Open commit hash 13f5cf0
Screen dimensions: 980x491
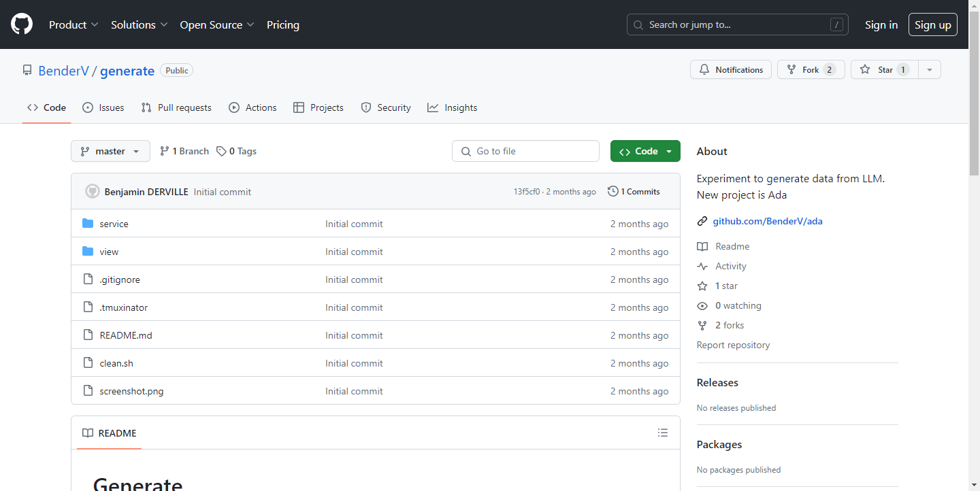tap(527, 192)
